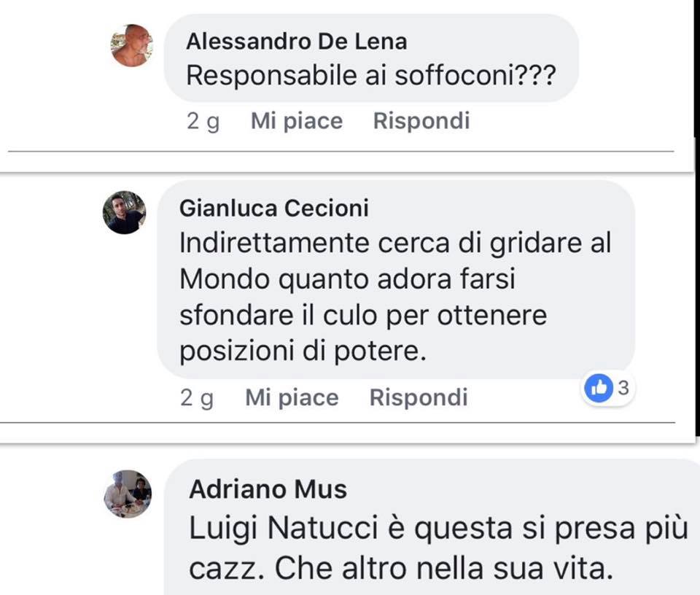
Task: Click the divider line below Gianluca's comment
Action: pos(338,422)
